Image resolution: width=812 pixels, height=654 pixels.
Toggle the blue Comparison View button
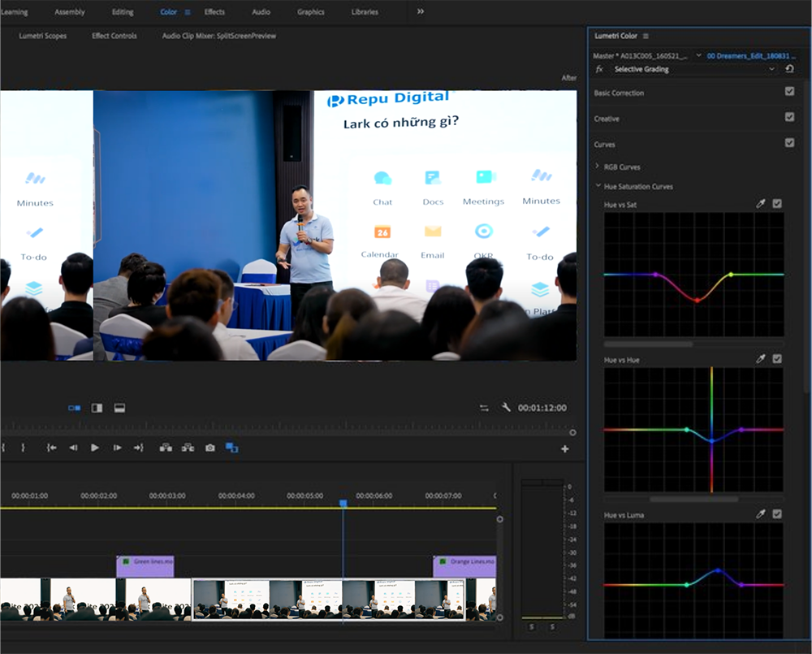tap(232, 448)
